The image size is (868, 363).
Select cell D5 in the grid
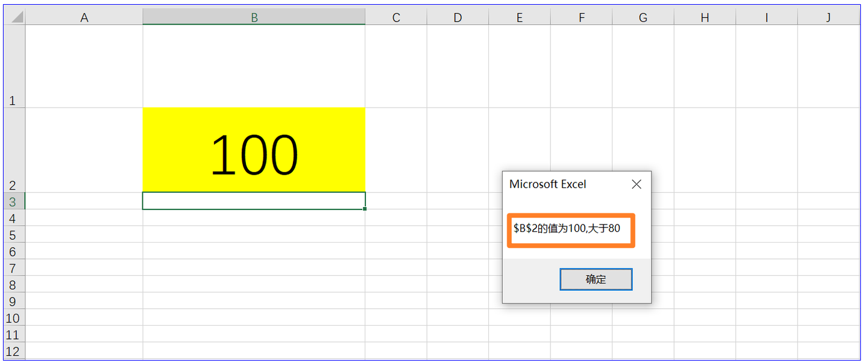coord(457,235)
